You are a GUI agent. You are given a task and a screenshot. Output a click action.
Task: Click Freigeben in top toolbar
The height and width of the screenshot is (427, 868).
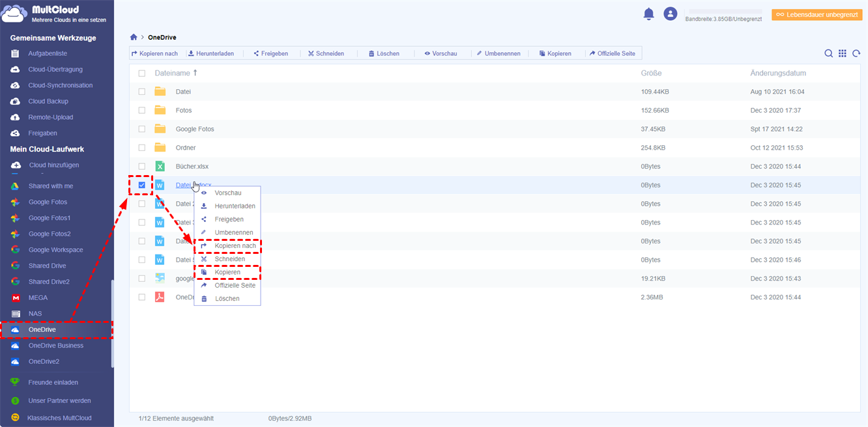(x=270, y=53)
